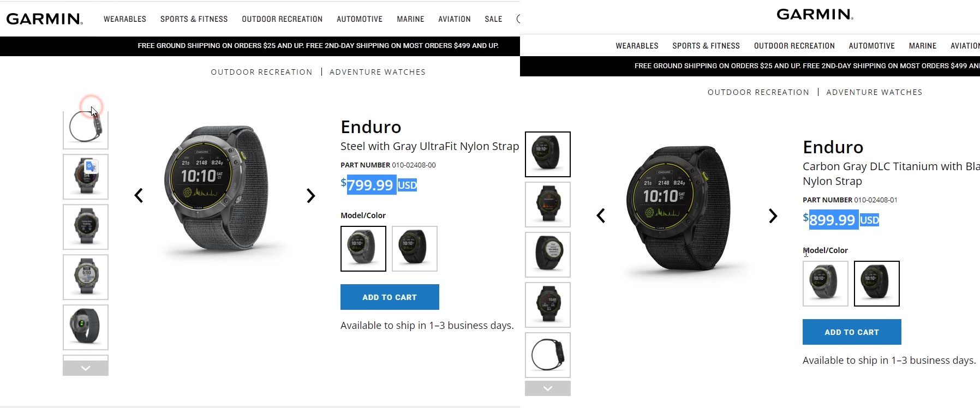Select gray model swatch on right page
Image resolution: width=980 pixels, height=408 pixels.
826,284
